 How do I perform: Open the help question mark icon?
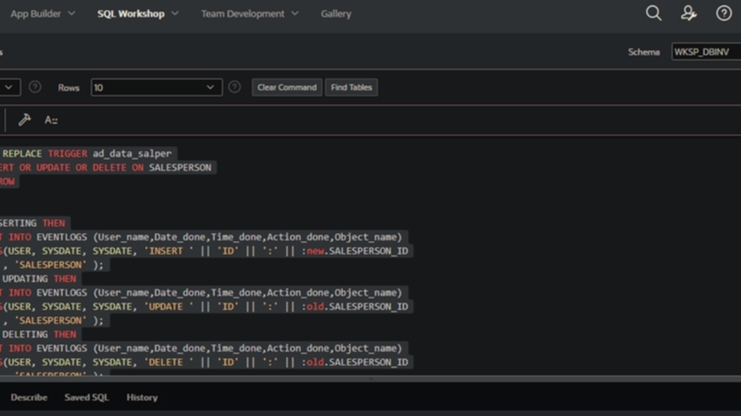724,13
